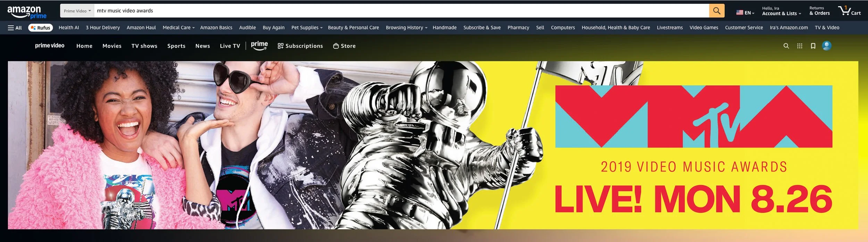
Task: Click the 2019 Video Music Awards banner
Action: tap(433, 145)
